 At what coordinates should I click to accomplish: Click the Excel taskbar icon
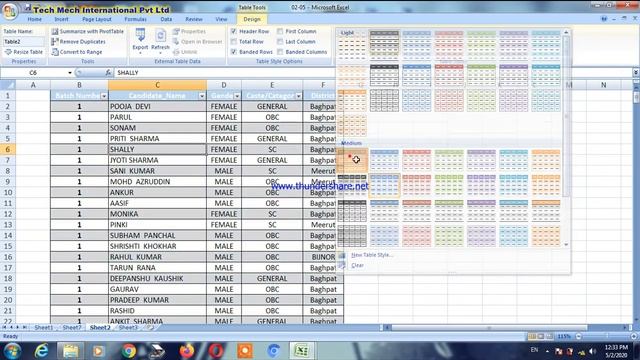302,351
